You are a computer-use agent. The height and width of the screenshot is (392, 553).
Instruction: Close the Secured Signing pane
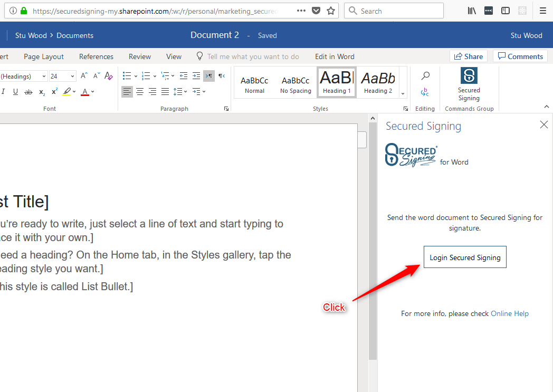(544, 125)
